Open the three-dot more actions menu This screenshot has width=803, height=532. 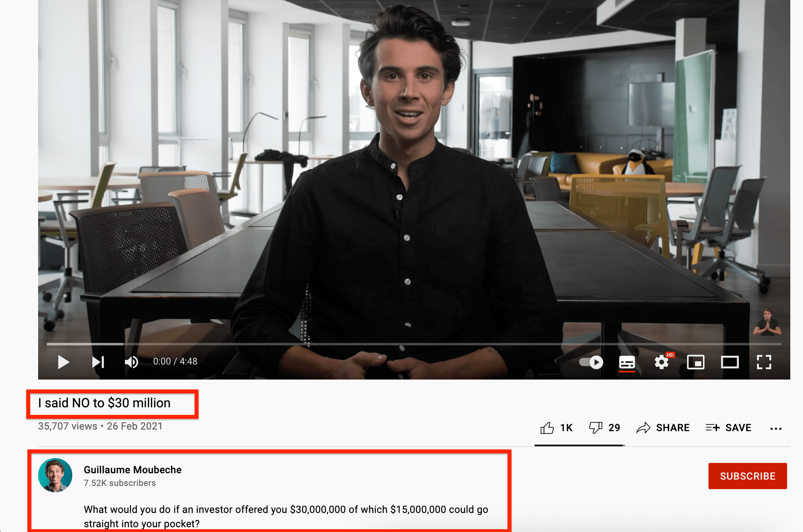(776, 428)
